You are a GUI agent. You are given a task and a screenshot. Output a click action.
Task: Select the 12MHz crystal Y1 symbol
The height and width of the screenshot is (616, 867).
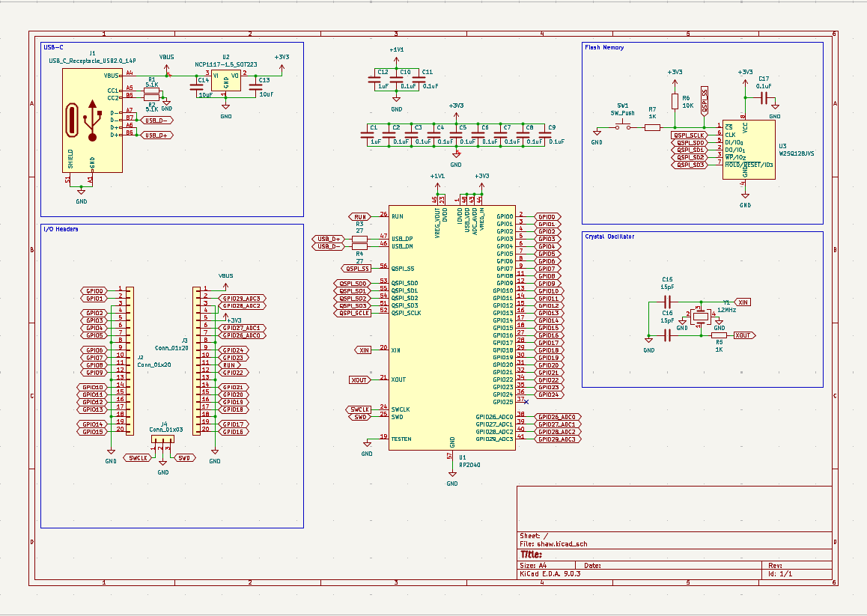[x=700, y=317]
